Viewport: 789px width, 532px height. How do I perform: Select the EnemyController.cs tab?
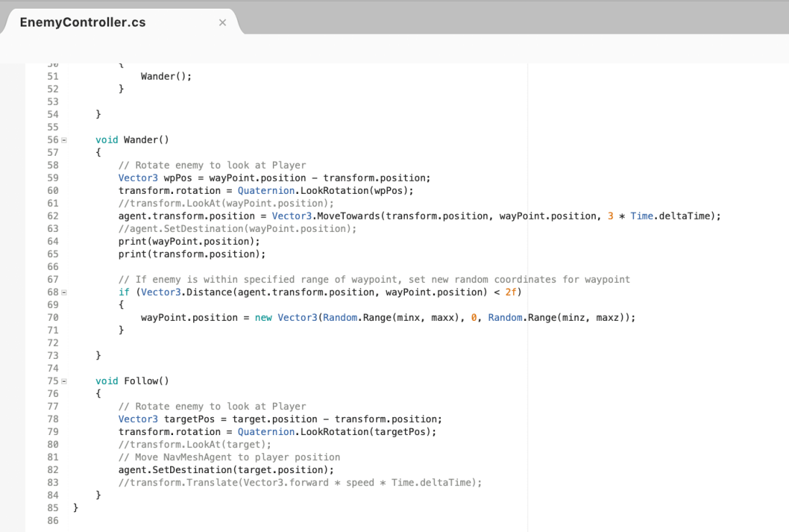click(82, 22)
